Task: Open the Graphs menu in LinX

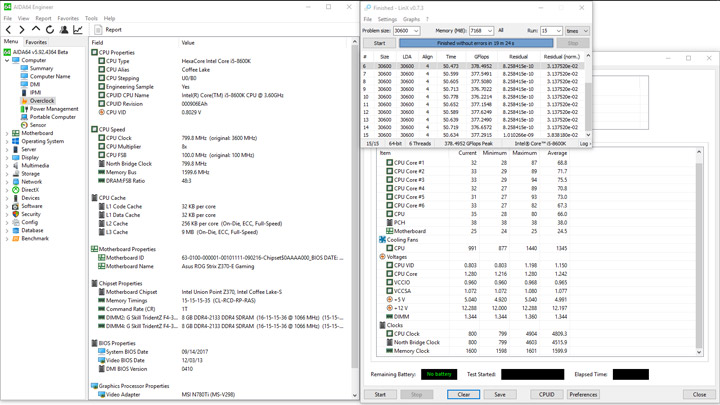Action: click(x=411, y=19)
